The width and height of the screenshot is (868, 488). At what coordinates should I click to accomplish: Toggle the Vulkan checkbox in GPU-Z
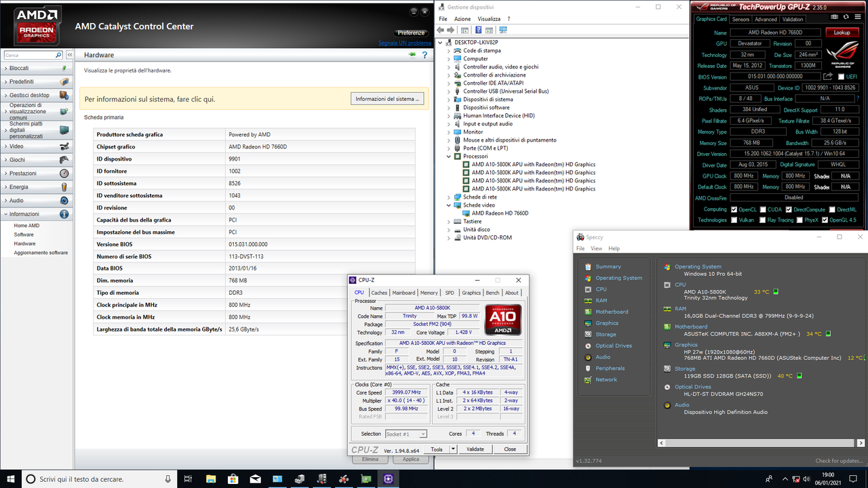click(x=734, y=220)
